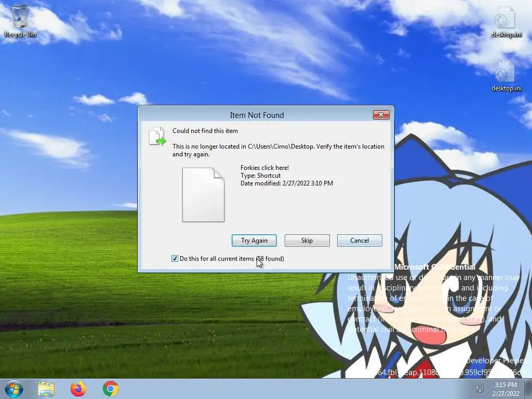Open the taskbar clock showing 3:15 PM
This screenshot has height=399, width=532.
(x=506, y=389)
